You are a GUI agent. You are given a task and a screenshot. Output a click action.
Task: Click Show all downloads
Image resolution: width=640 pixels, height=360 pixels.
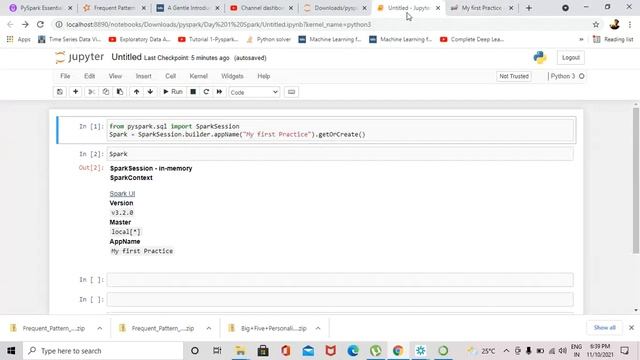coord(604,328)
